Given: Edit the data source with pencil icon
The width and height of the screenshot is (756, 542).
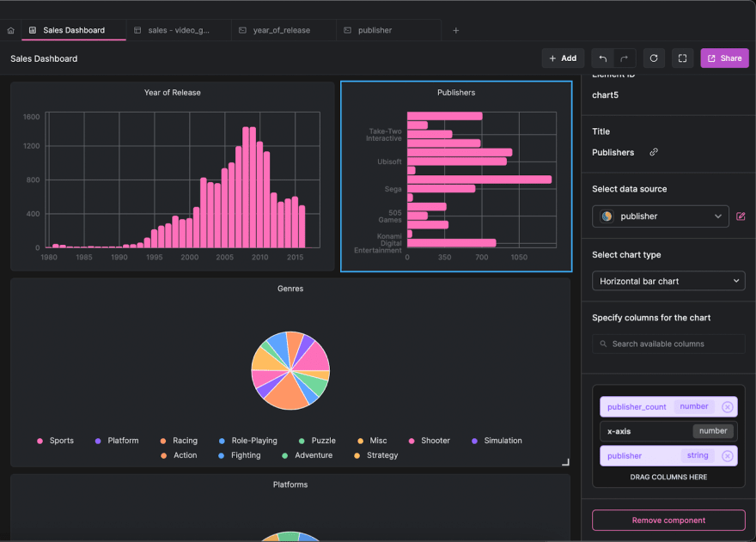Looking at the screenshot, I should point(741,216).
